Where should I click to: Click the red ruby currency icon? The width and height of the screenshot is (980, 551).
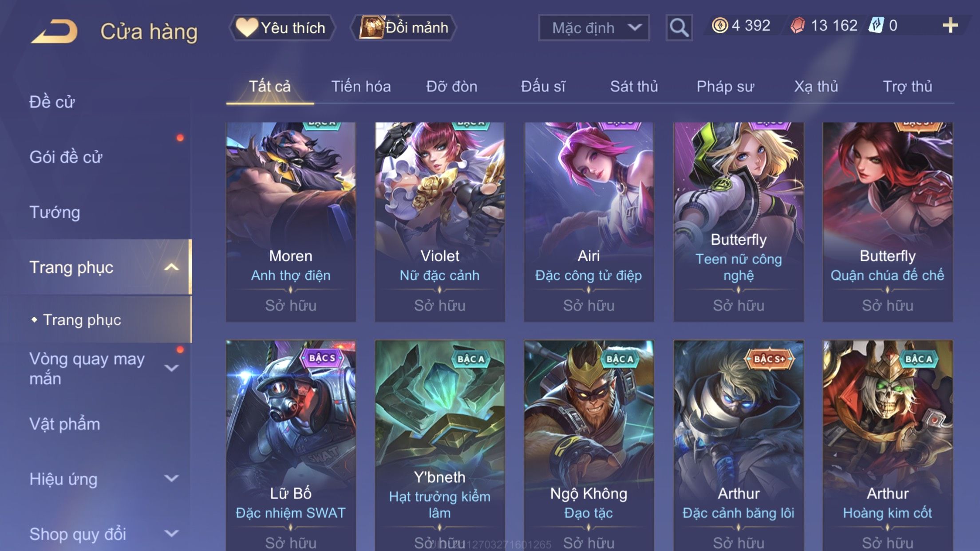[x=797, y=25]
